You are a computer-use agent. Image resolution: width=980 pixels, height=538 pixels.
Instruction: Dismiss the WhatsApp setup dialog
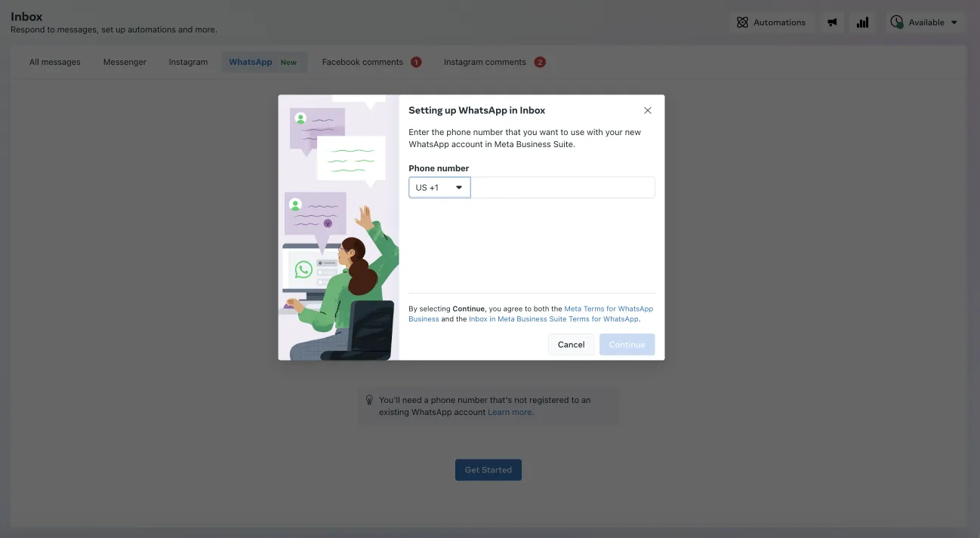click(647, 110)
